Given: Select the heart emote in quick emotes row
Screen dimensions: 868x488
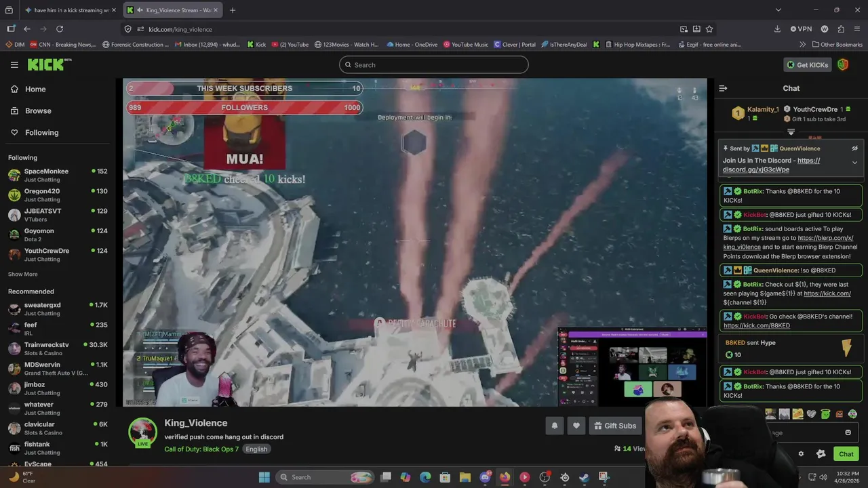Looking at the screenshot, I should (811, 413).
